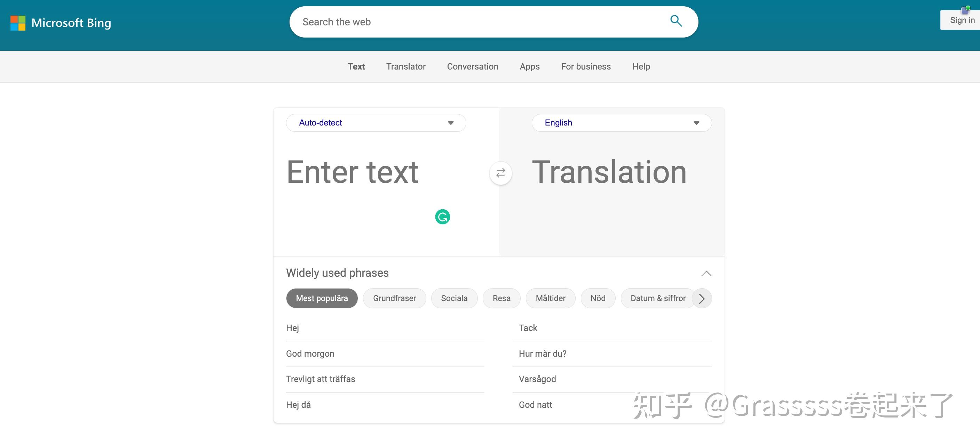Screen dimensions: 980x445
Task: Open the For business link
Action: coord(585,66)
